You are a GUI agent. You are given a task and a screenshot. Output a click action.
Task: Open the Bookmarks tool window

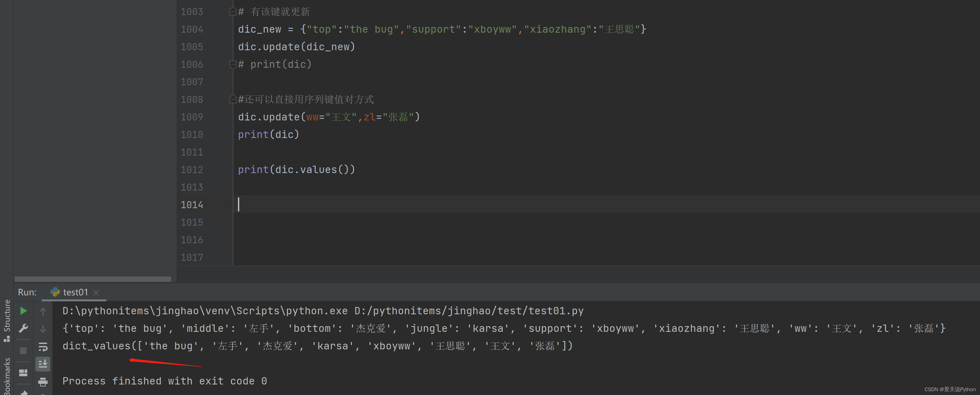click(7, 376)
